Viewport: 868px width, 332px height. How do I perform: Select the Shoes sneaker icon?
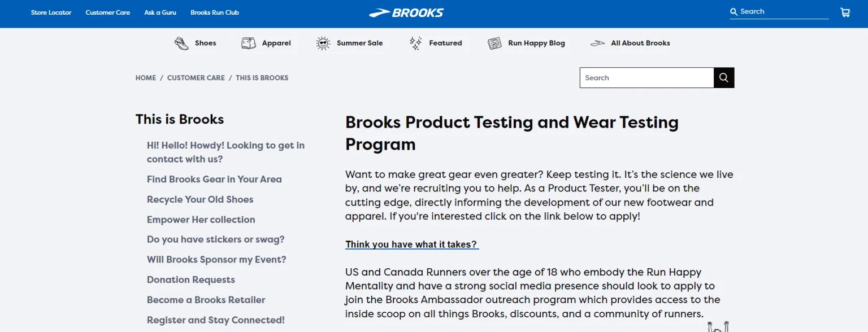tap(180, 42)
